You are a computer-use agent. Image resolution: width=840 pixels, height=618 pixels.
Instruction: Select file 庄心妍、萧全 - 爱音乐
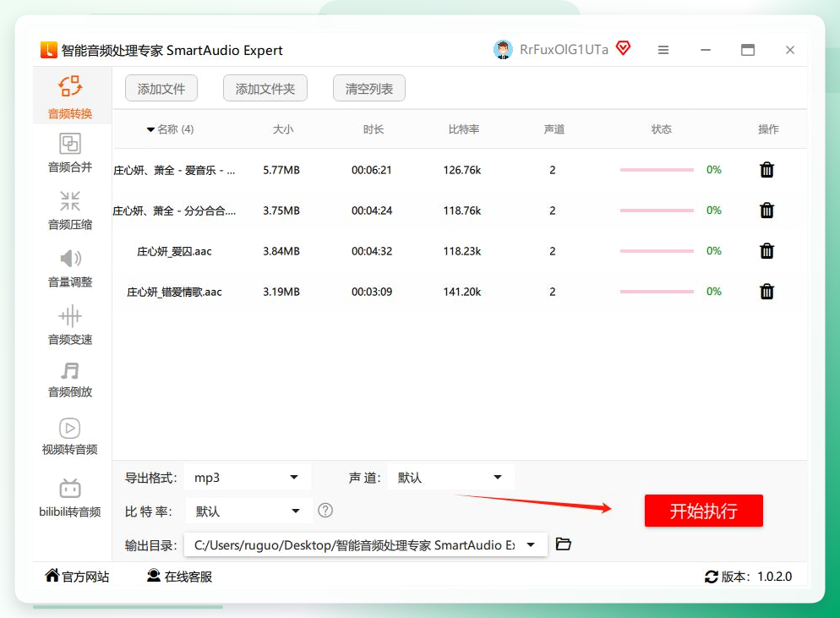tap(174, 171)
